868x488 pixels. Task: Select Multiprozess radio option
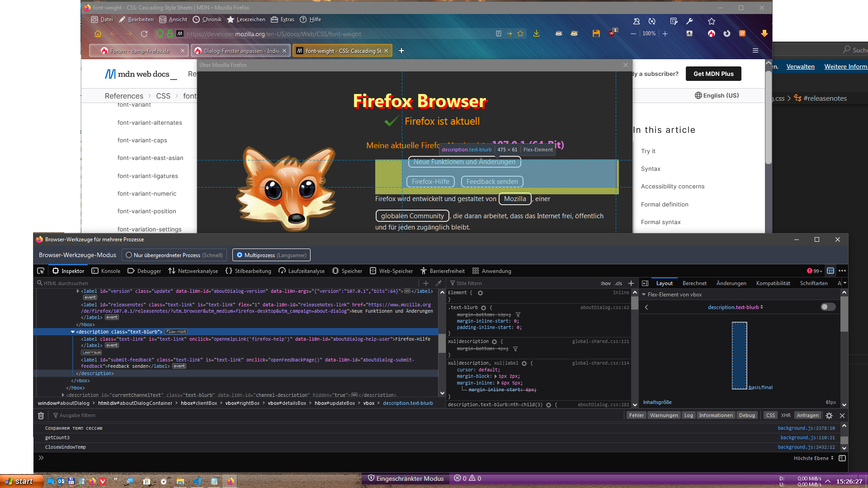click(x=240, y=255)
